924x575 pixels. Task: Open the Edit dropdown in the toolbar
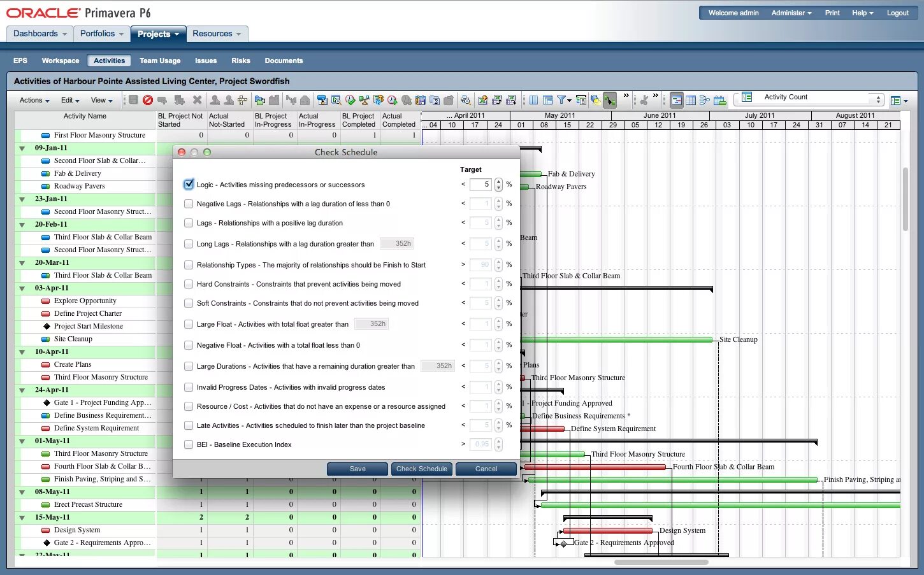pyautogui.click(x=70, y=101)
